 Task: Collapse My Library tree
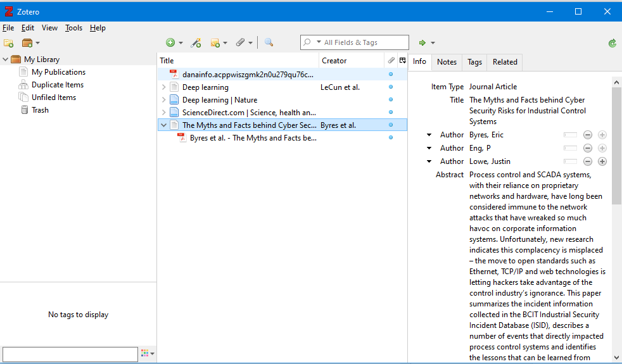(x=5, y=60)
